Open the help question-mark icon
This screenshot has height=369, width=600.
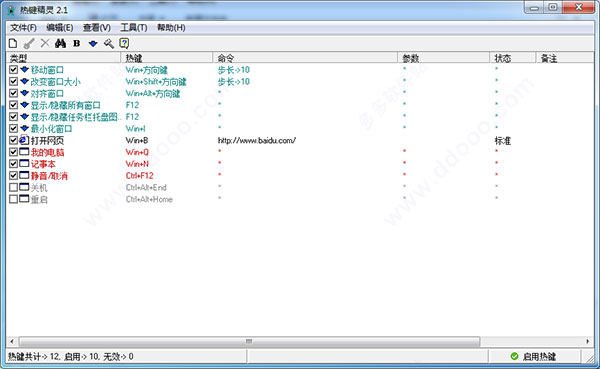point(124,43)
